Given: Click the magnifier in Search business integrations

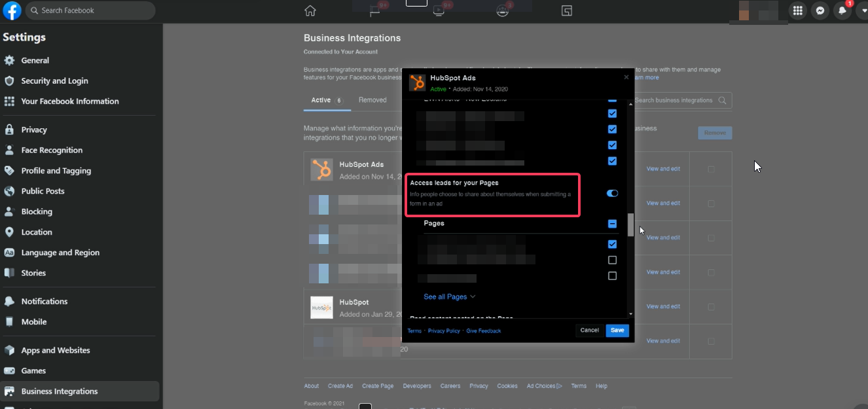Looking at the screenshot, I should [x=722, y=100].
